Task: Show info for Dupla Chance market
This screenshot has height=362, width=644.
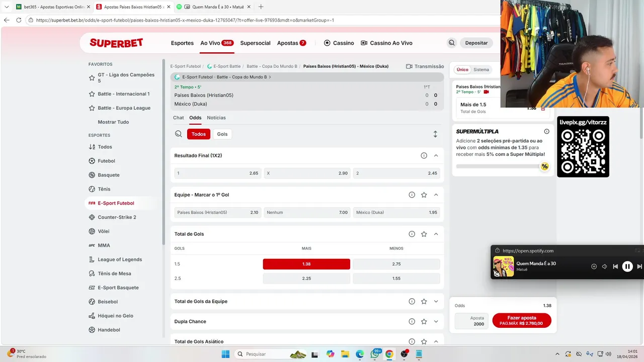Action: (x=412, y=321)
